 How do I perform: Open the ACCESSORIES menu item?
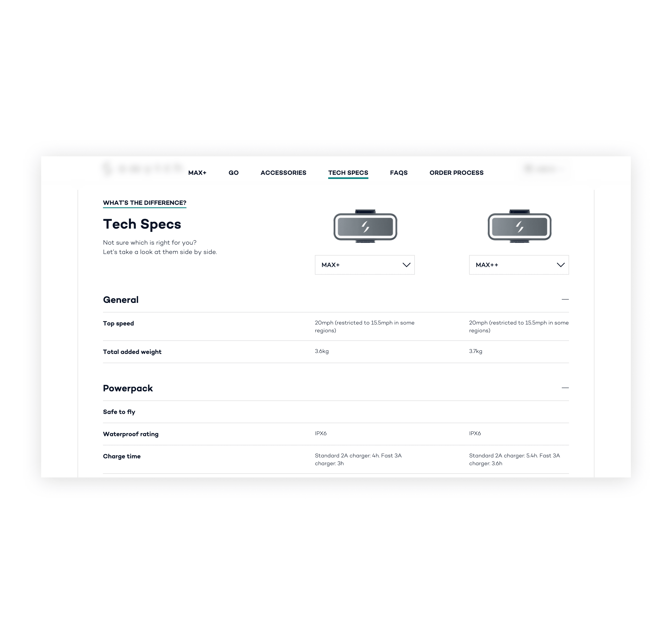tap(283, 173)
